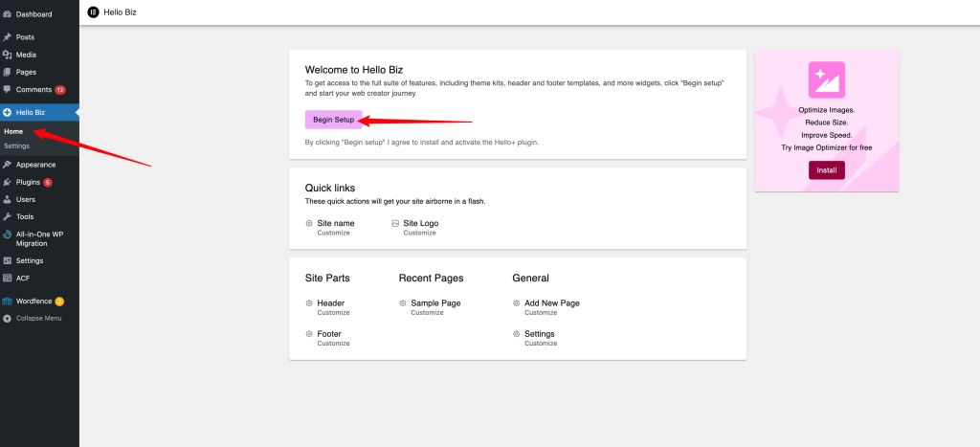
Task: Click the Comments speech bubble icon
Action: (7, 89)
